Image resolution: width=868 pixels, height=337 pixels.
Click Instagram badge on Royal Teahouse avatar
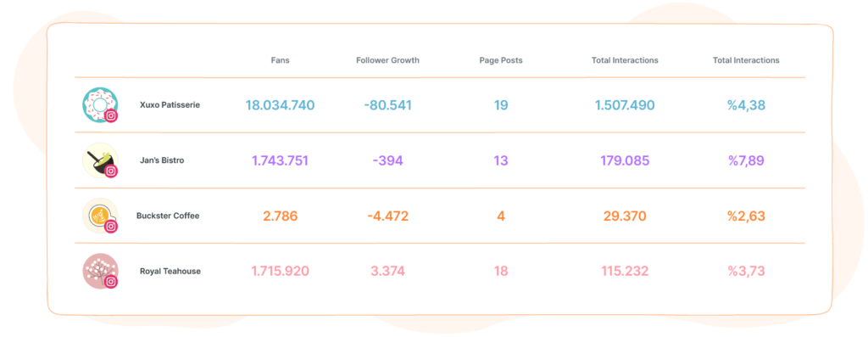pos(111,282)
